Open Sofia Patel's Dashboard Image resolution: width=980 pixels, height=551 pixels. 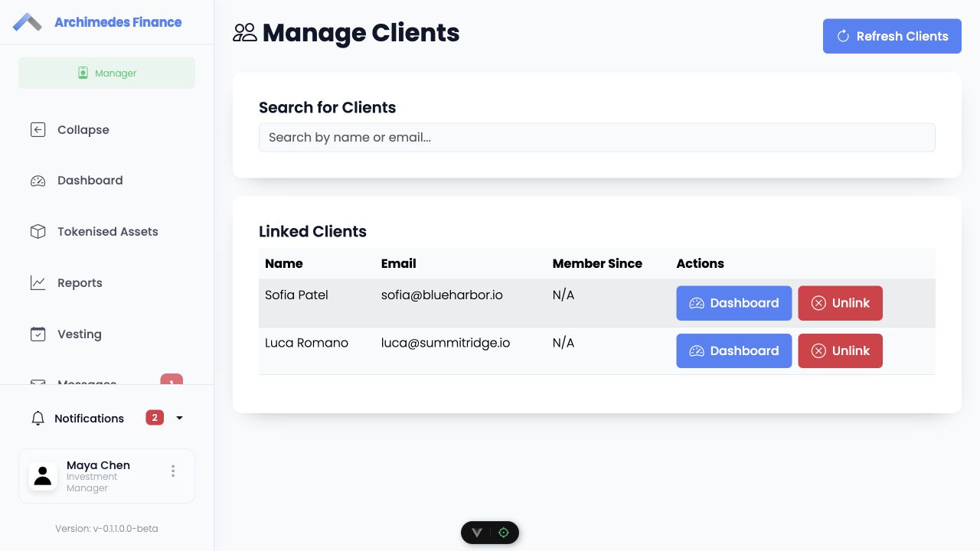click(x=734, y=303)
